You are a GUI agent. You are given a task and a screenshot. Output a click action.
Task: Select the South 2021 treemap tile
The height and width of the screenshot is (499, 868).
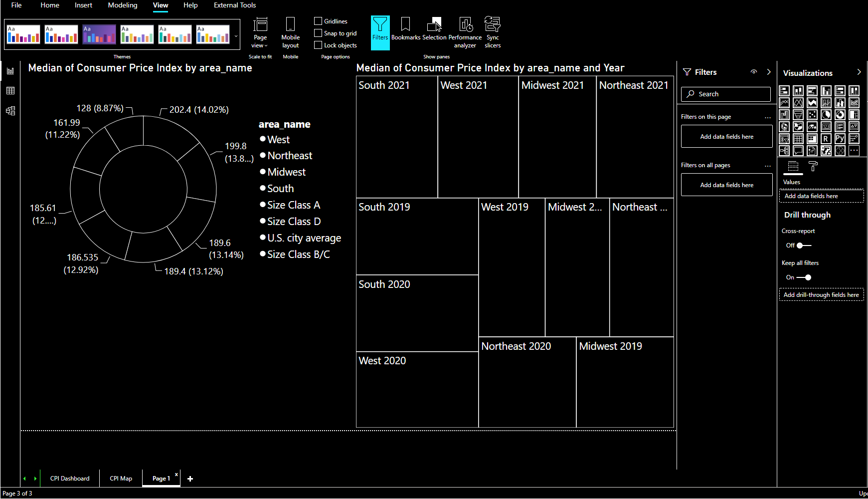click(x=397, y=137)
